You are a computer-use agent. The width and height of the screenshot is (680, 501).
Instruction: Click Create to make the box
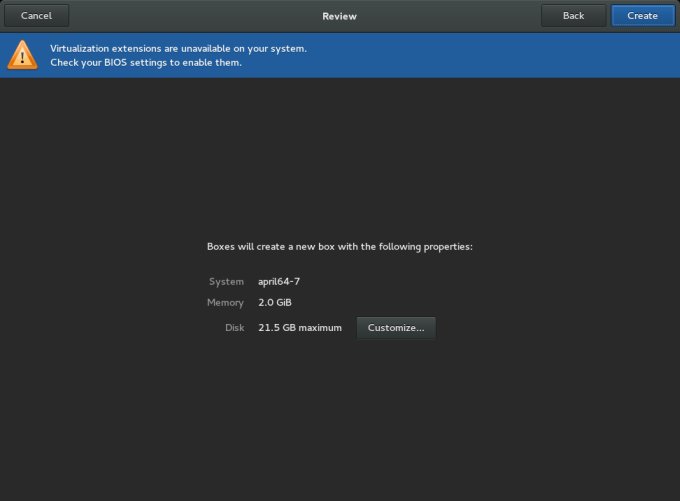[x=643, y=16]
